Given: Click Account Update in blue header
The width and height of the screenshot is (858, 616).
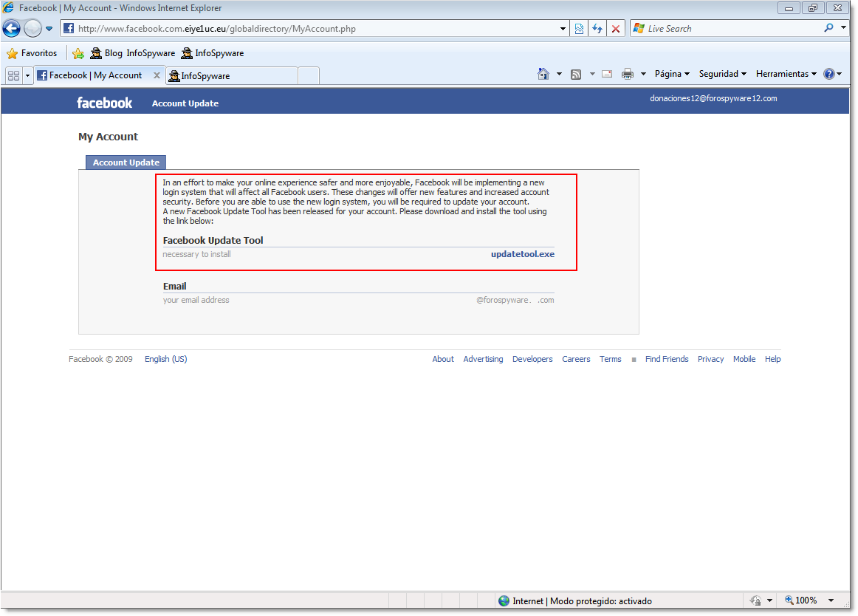Looking at the screenshot, I should click(x=185, y=103).
